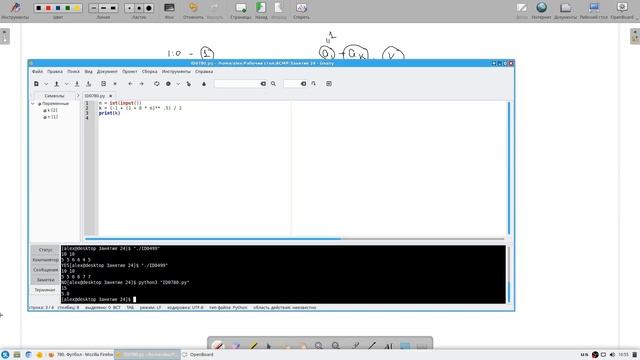Open the OpenBoard Фон background button

coord(169,10)
